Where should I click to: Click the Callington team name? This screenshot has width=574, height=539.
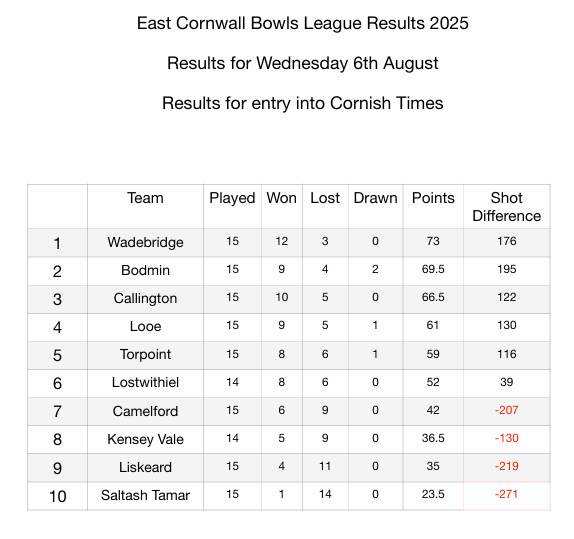coord(145,298)
